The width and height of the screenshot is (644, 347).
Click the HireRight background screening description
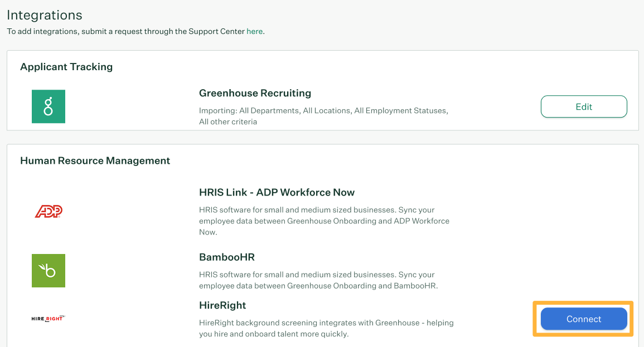pyautogui.click(x=327, y=328)
